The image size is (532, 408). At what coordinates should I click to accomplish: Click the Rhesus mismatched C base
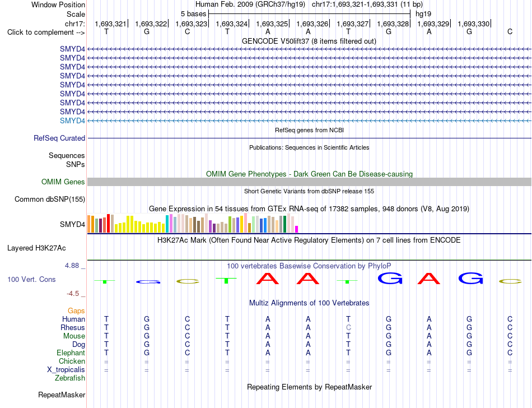click(348, 327)
